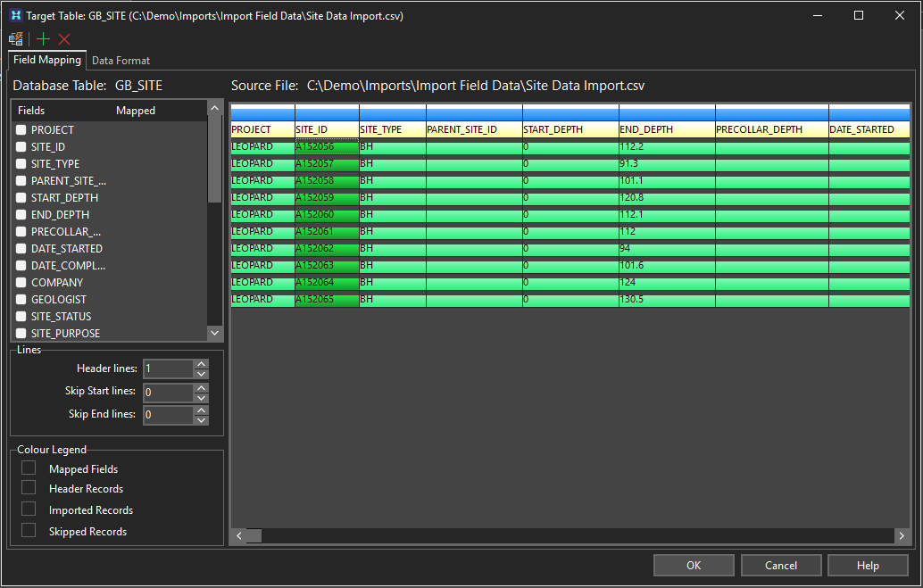Screen dimensions: 923x588
Task: Decrease Skip Start lines value
Action: click(202, 398)
